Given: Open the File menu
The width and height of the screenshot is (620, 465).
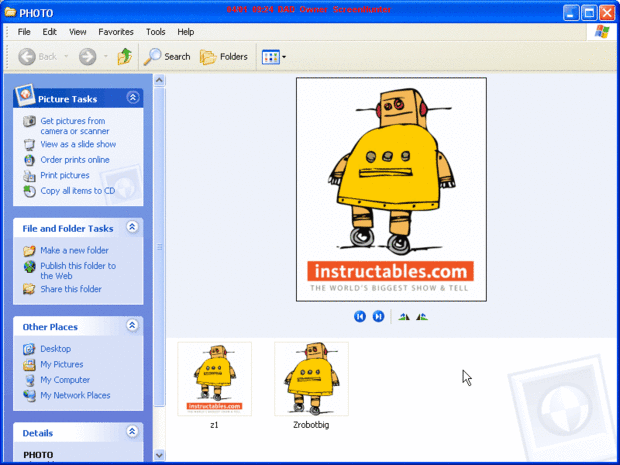Looking at the screenshot, I should (x=24, y=32).
